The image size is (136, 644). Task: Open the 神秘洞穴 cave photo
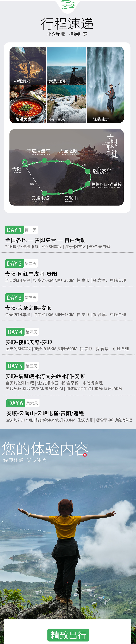28,66
